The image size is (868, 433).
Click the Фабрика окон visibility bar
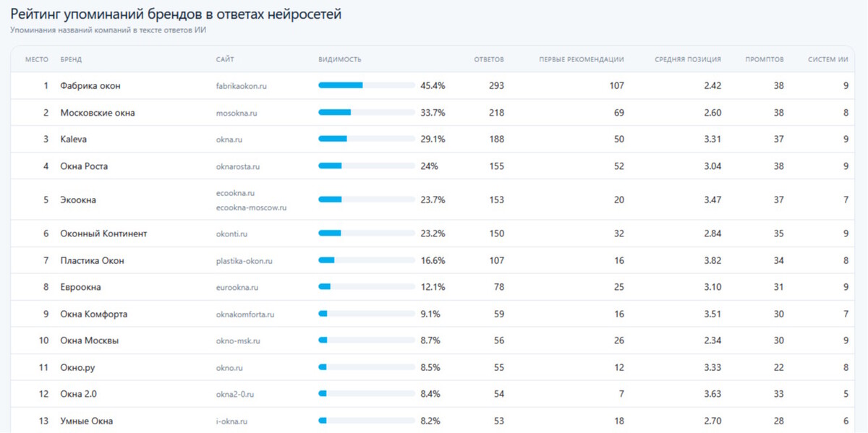[x=367, y=85]
